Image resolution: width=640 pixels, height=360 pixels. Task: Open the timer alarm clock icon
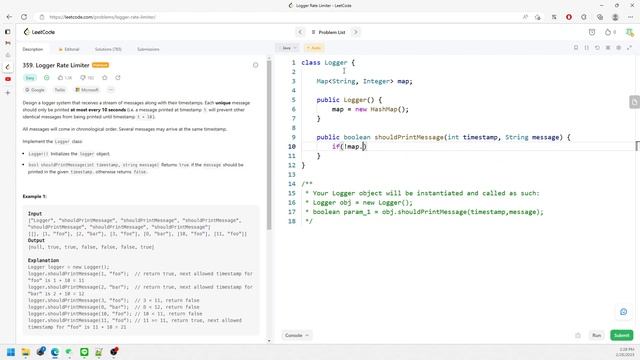592,32
